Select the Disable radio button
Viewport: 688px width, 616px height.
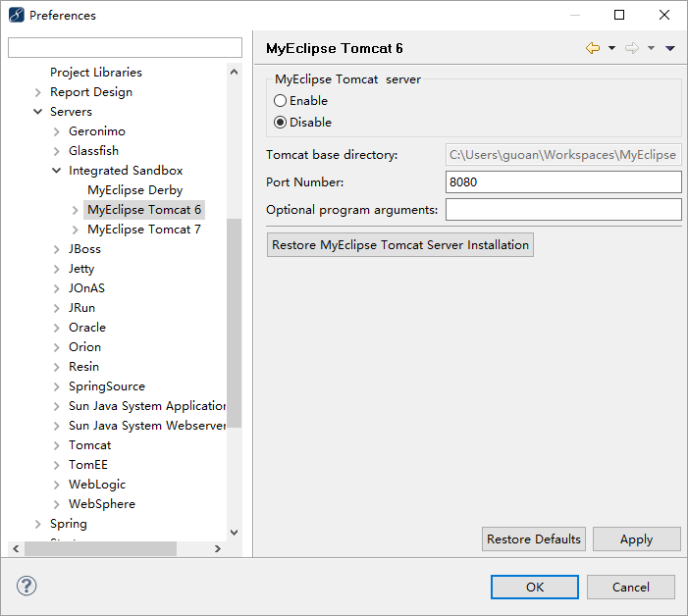click(x=280, y=123)
